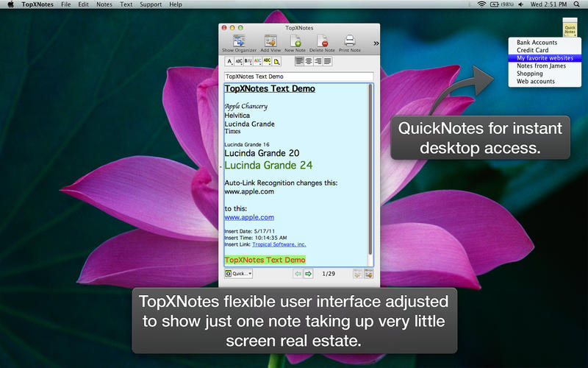Go to the previous note with left arrow
The image size is (588, 368).
(298, 274)
